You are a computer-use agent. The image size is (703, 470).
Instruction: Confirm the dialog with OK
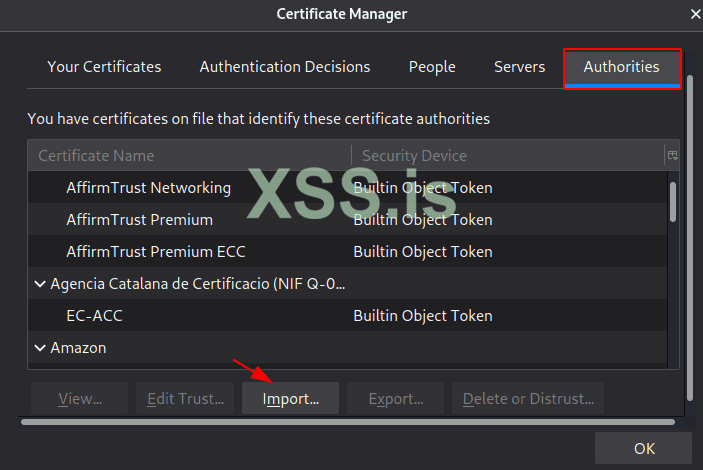coord(644,448)
